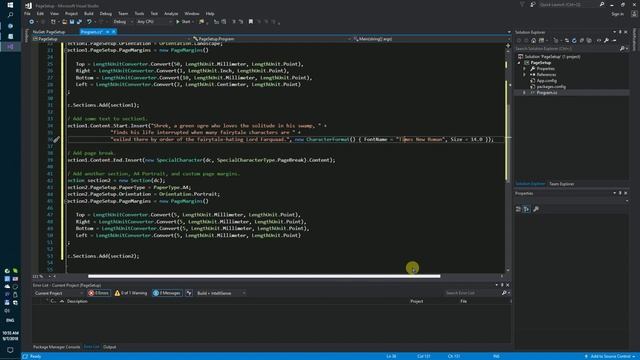Screen dimensions: 640x360
Task: Expand the Program.cs tree node
Action: click(524, 93)
